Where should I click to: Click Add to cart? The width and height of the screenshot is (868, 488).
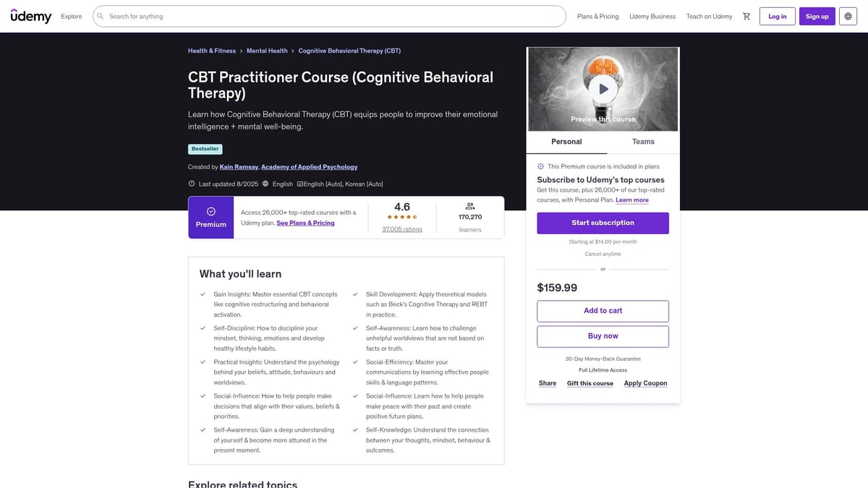tap(603, 311)
